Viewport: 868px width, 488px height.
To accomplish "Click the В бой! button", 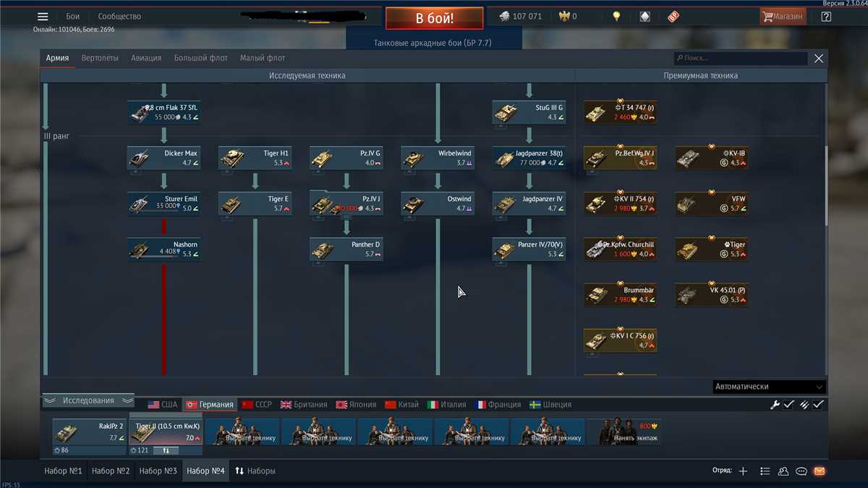I will click(435, 18).
